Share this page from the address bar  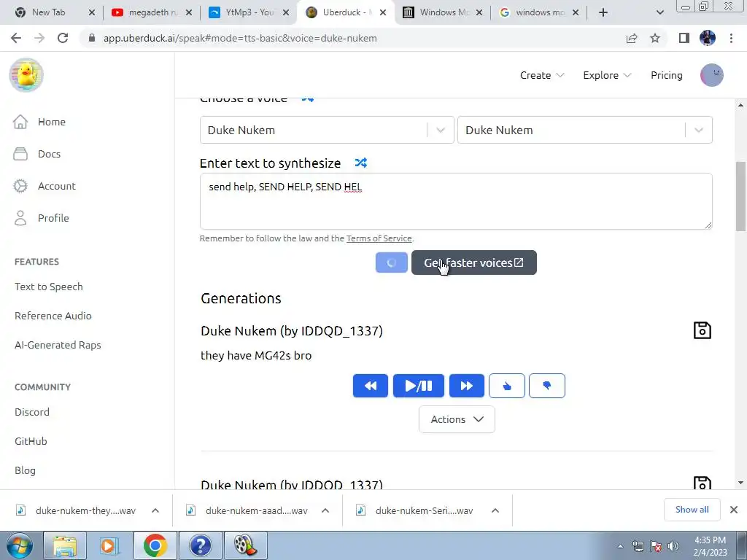click(x=632, y=38)
